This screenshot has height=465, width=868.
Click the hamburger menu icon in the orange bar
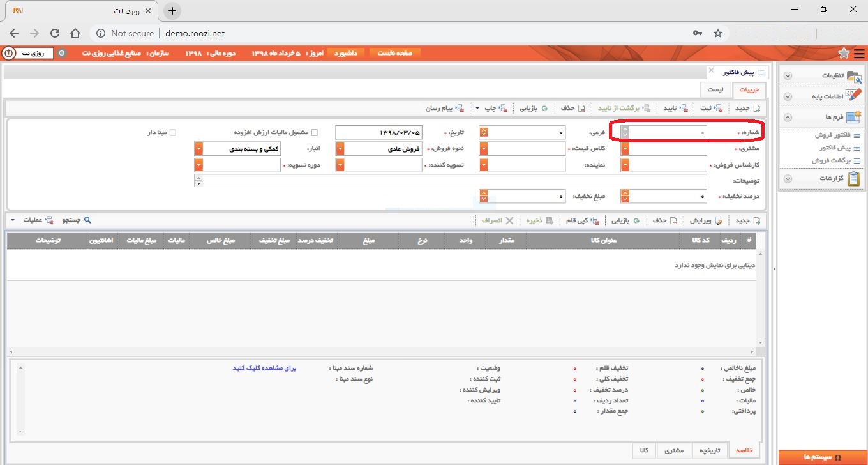[859, 53]
